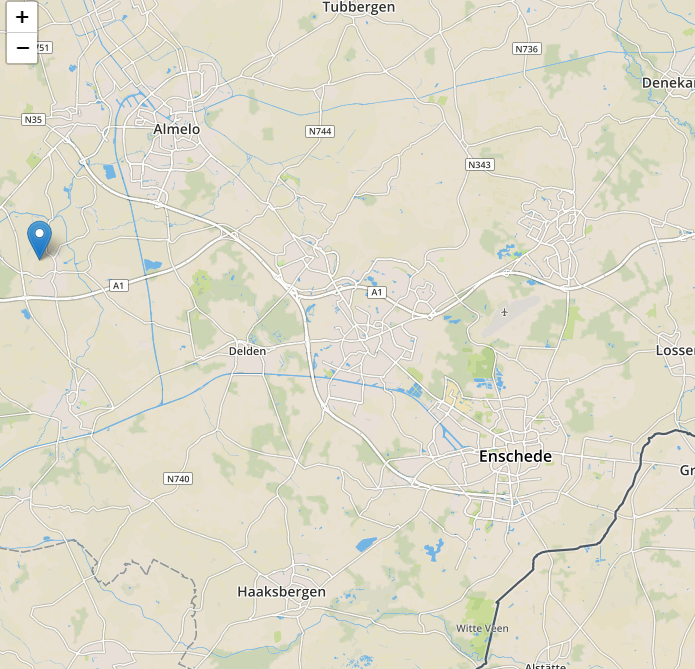
Task: Click the N744 road shield
Action: point(320,131)
